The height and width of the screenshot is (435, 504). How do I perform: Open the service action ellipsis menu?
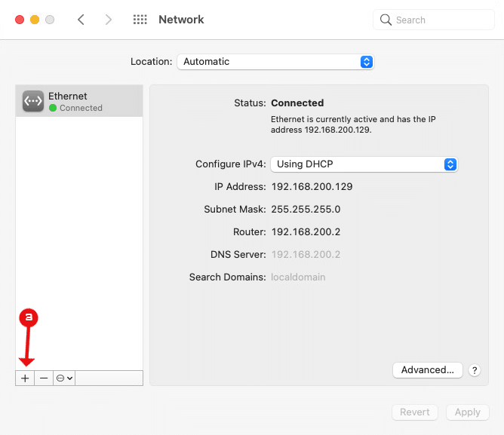tap(64, 378)
